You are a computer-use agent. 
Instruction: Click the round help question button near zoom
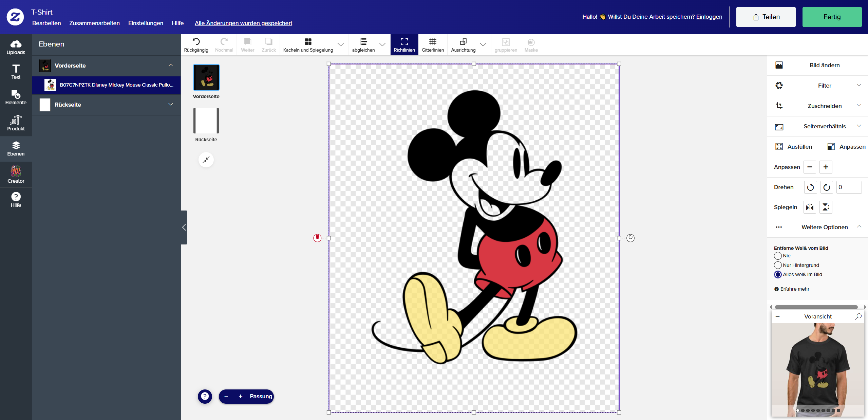205,396
